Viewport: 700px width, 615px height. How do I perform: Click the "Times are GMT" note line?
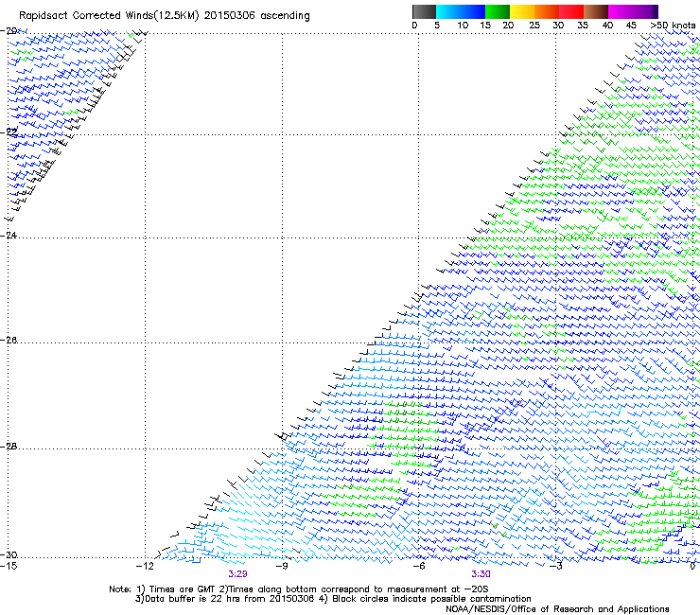tap(298, 589)
